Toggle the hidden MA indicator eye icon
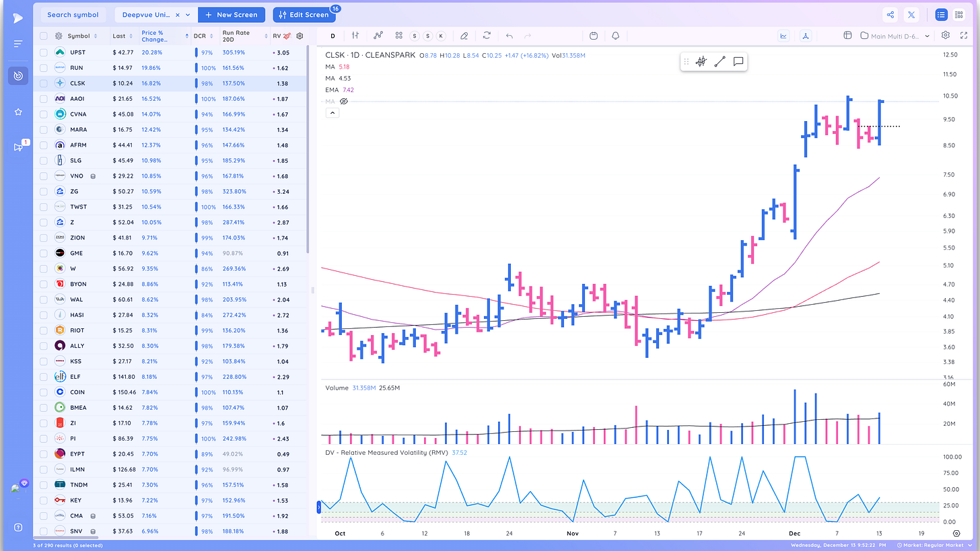This screenshot has width=980, height=551. point(343,101)
